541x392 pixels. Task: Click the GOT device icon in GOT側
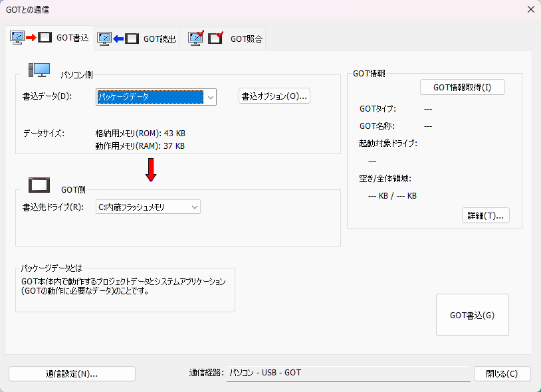[x=39, y=185]
